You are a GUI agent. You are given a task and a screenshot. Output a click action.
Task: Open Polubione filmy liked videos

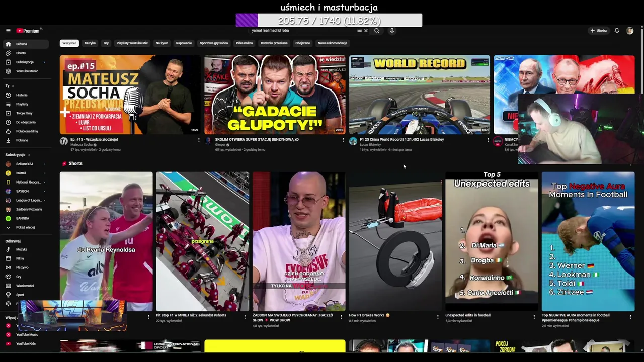tap(25, 131)
